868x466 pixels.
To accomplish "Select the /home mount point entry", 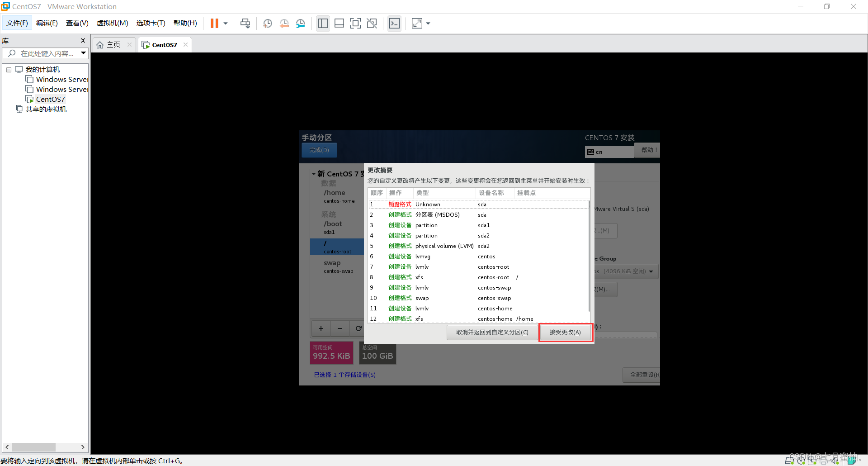I will point(337,196).
